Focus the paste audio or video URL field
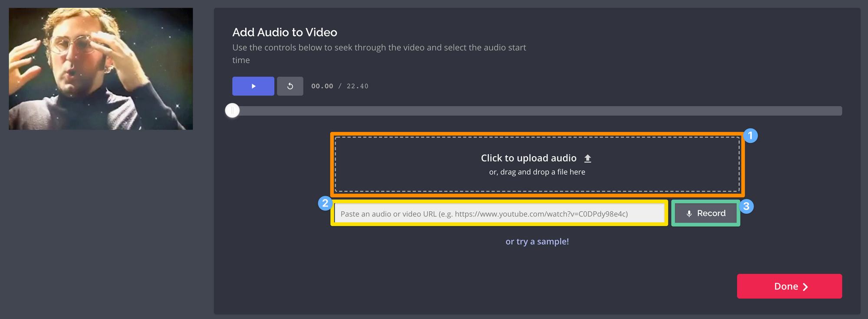 coord(499,214)
